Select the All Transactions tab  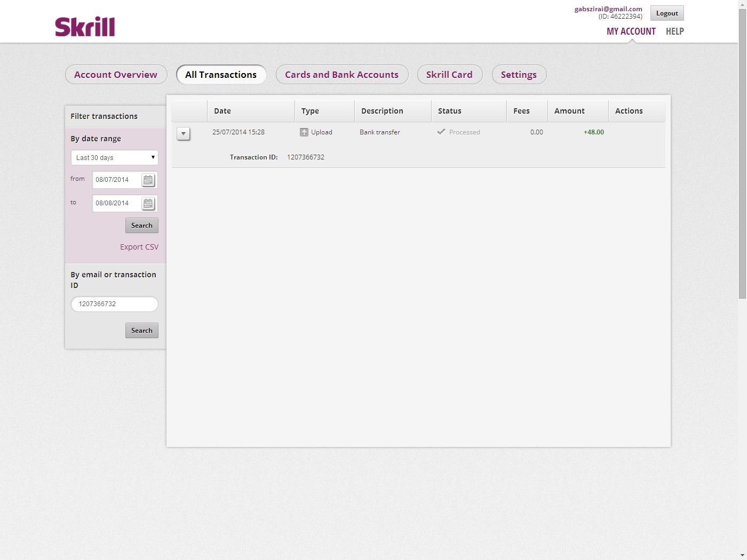pyautogui.click(x=221, y=75)
